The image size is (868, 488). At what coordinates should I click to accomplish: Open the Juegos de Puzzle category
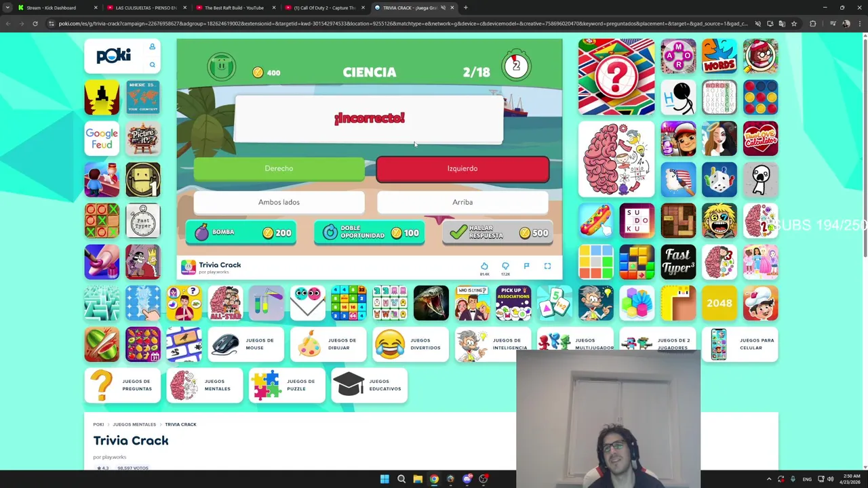point(287,385)
